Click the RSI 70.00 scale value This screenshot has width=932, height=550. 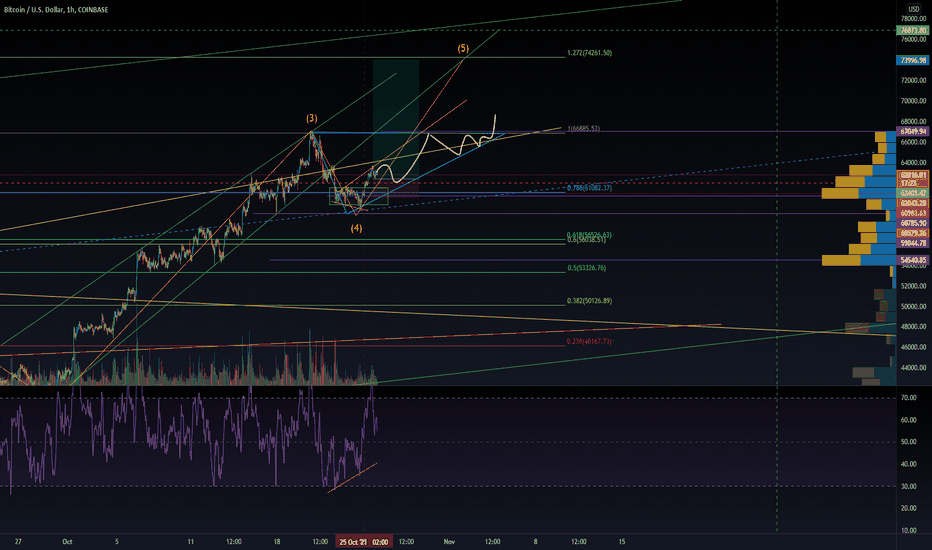point(909,398)
